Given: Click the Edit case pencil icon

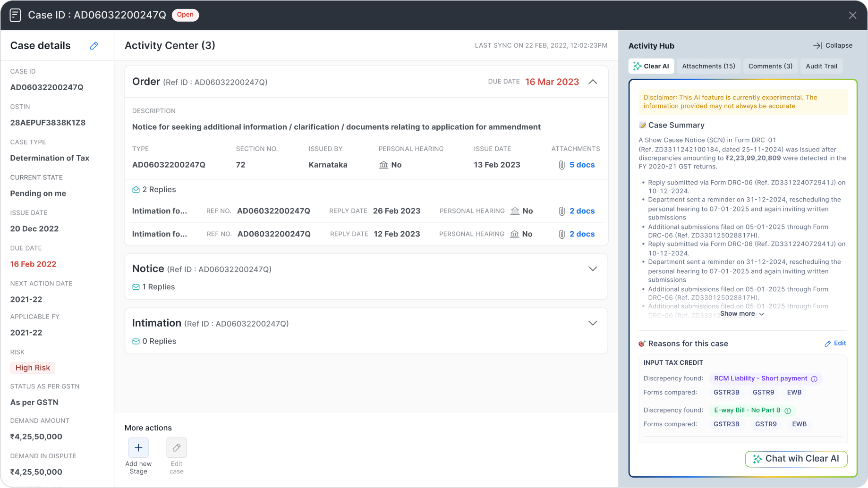Looking at the screenshot, I should pyautogui.click(x=176, y=447).
